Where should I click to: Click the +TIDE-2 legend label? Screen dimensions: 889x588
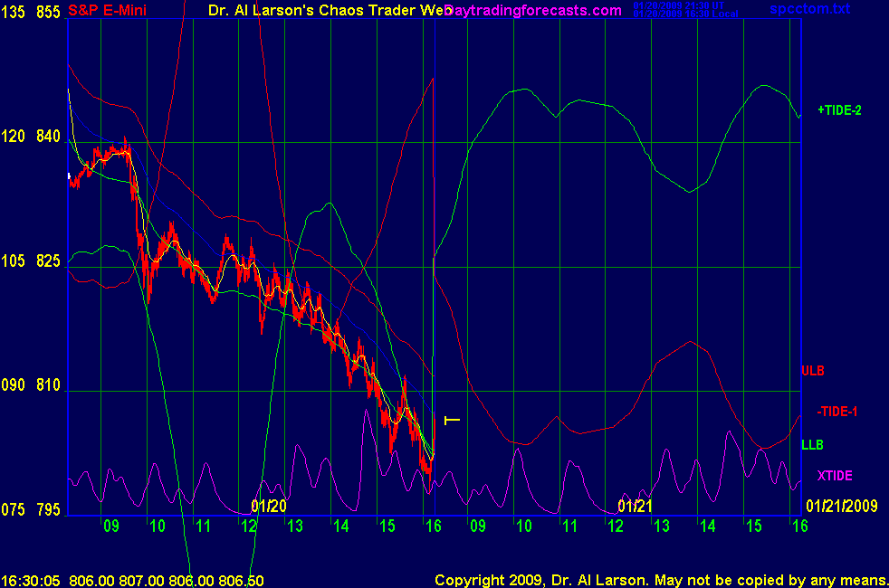pos(839,110)
